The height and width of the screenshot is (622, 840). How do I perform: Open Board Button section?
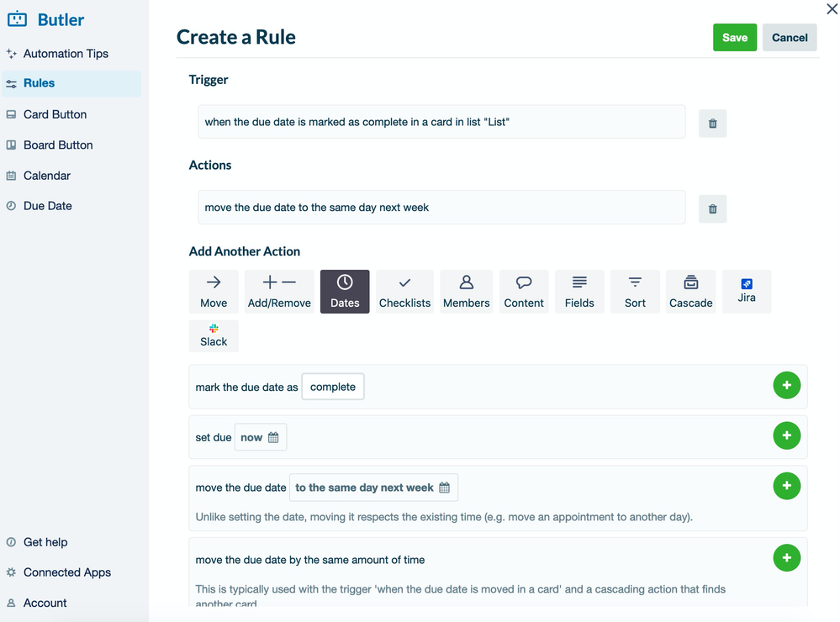58,145
